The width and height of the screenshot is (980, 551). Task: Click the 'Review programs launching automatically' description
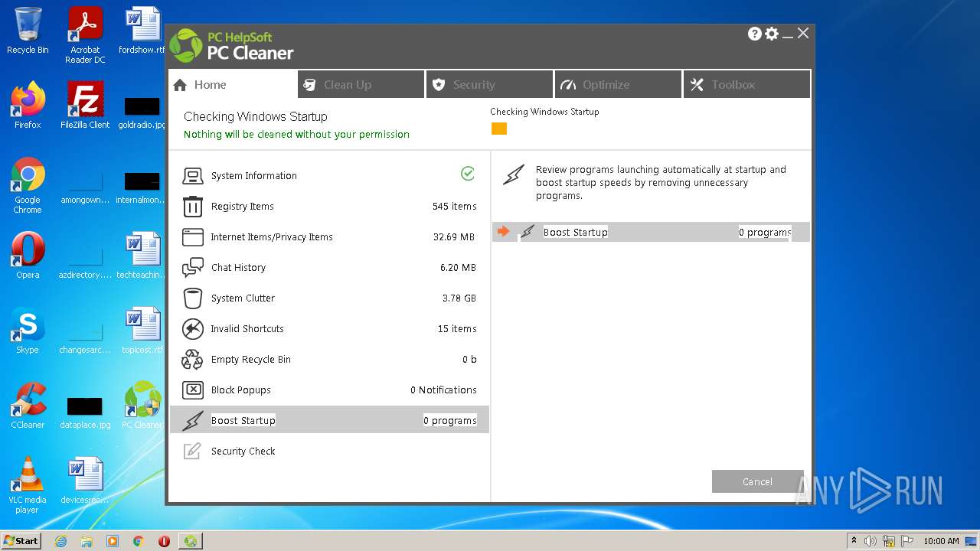coord(661,183)
